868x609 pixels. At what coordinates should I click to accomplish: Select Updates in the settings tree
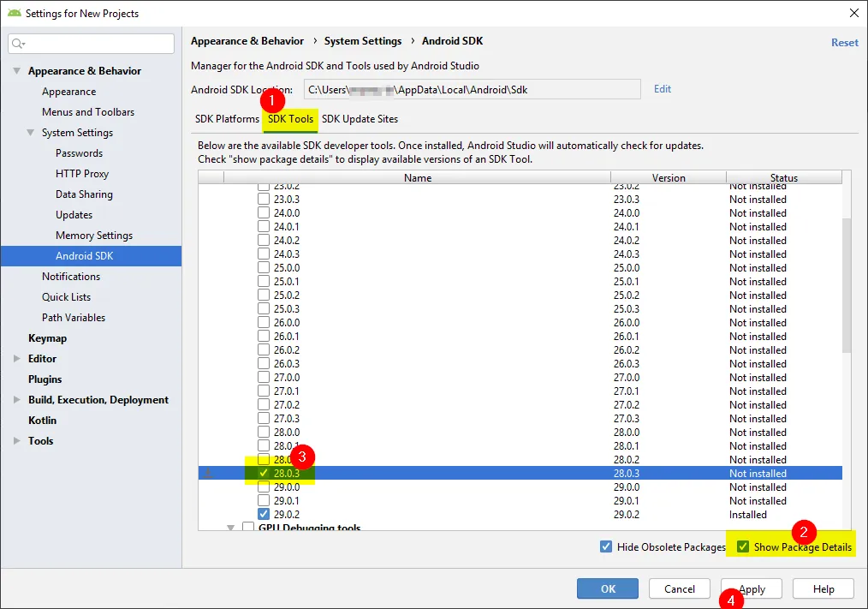coord(74,214)
